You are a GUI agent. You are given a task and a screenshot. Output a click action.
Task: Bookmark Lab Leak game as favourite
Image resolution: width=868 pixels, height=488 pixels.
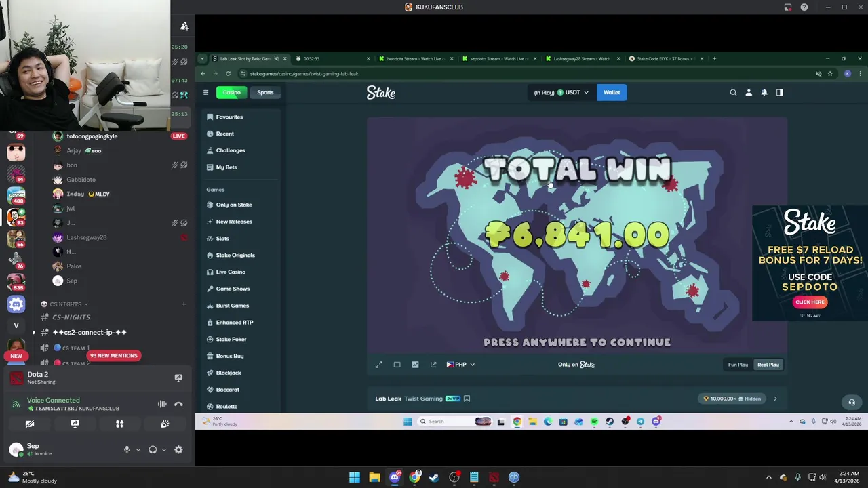(x=467, y=399)
